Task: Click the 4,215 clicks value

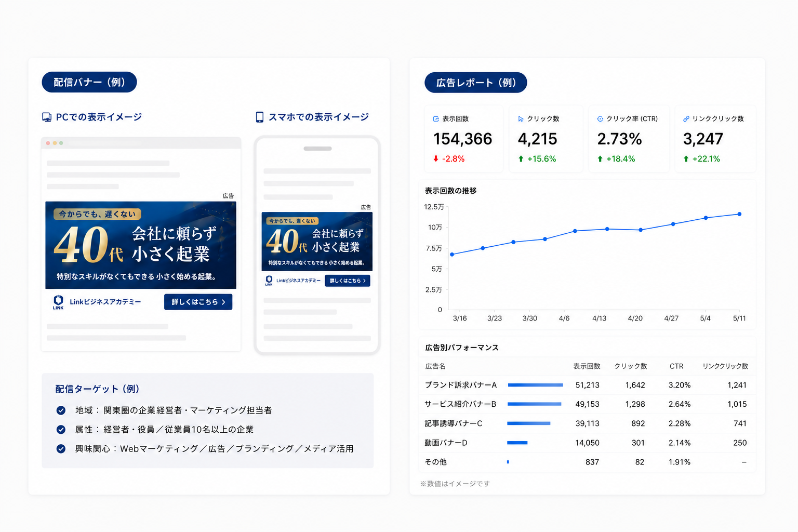Action: pyautogui.click(x=537, y=139)
